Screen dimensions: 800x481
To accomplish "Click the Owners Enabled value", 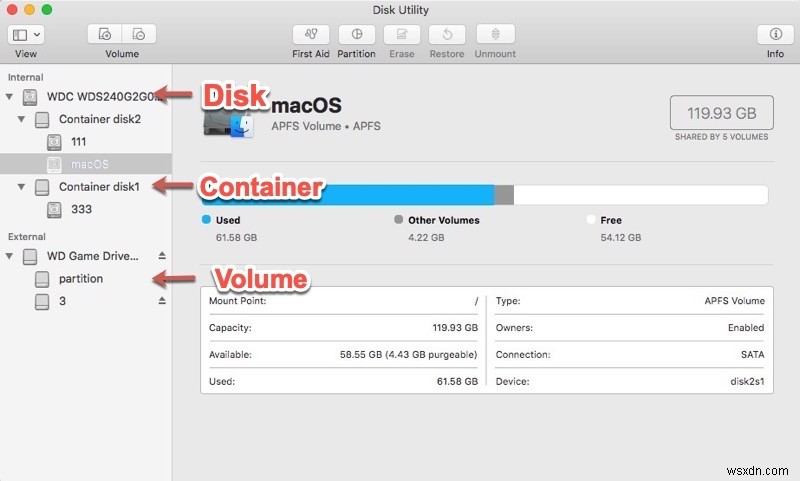I will pyautogui.click(x=746, y=327).
